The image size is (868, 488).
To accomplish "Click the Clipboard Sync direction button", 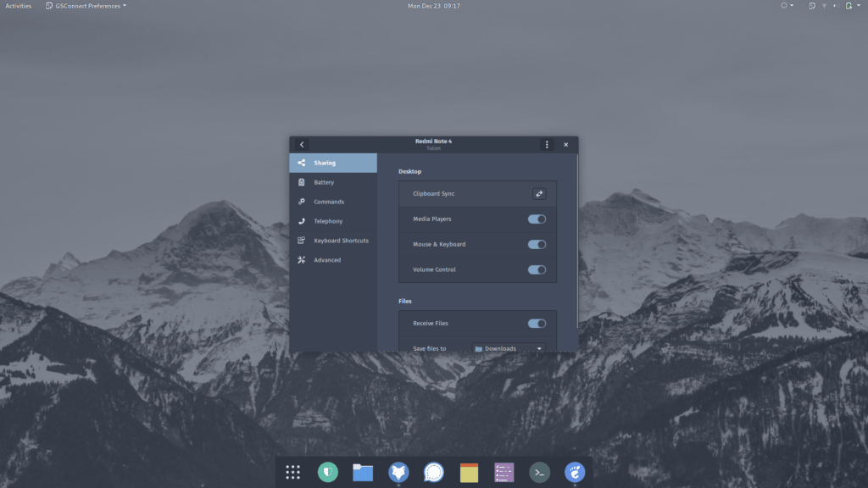I will (539, 194).
